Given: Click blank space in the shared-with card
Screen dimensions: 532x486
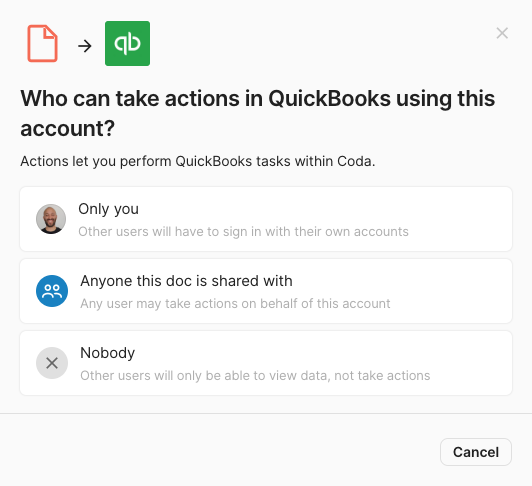Looking at the screenshot, I should coord(451,291).
